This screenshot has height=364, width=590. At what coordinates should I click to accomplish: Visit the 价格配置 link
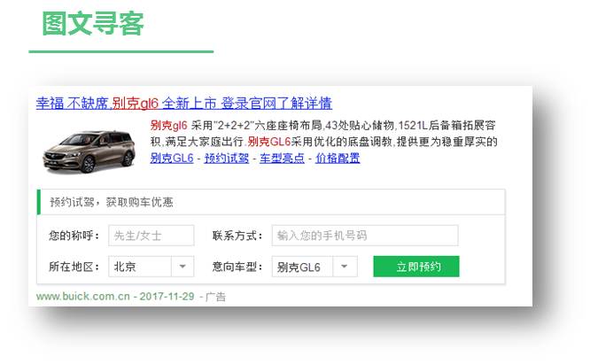338,158
